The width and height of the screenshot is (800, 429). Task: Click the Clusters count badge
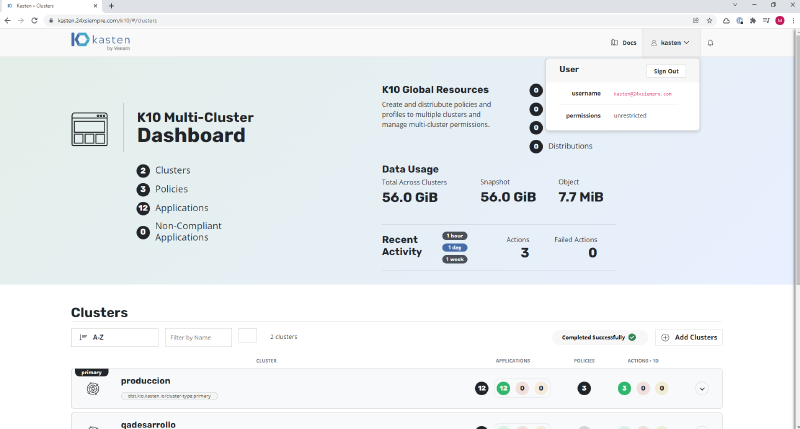(x=143, y=170)
